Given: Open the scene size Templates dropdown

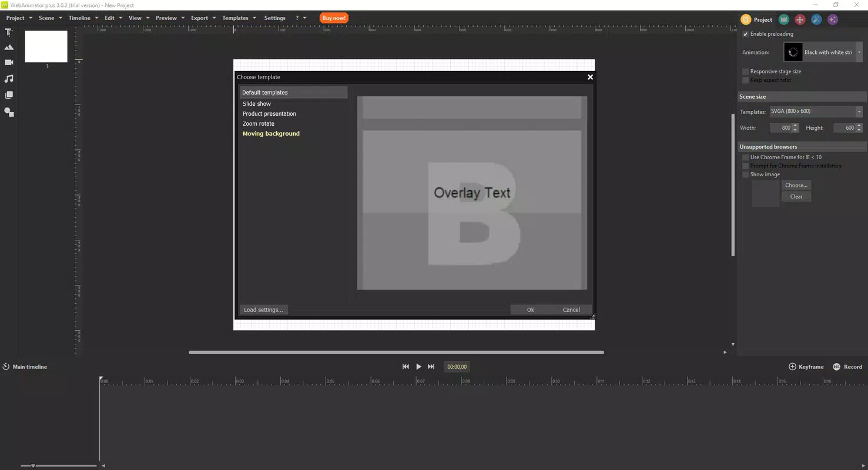Looking at the screenshot, I should point(816,112).
